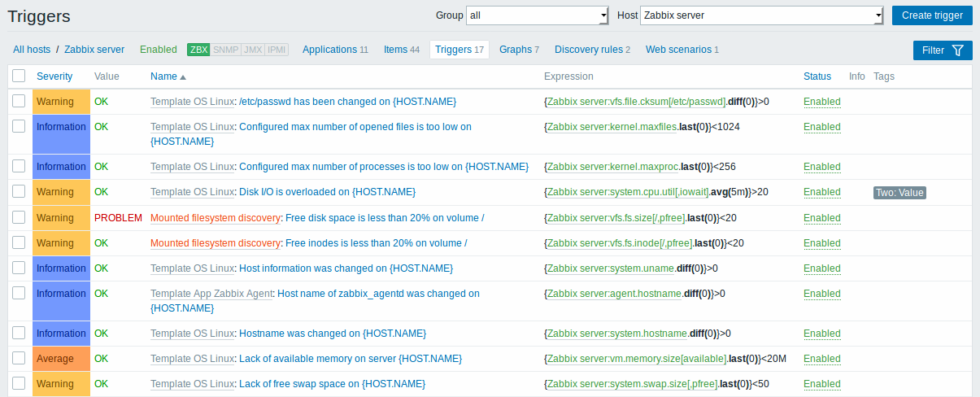Select checkbox for Disk I/O overloaded trigger

click(x=19, y=191)
